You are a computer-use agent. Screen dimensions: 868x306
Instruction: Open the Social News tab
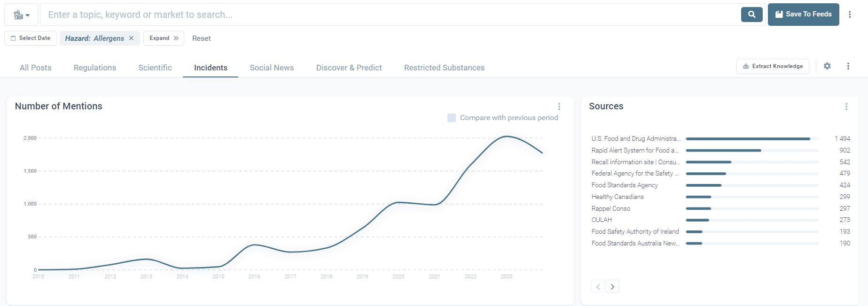272,68
